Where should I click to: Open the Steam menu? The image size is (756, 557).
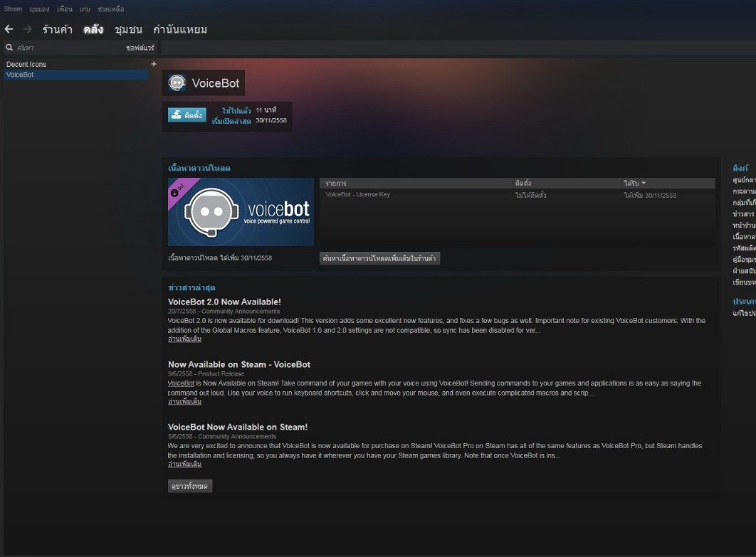coord(13,9)
